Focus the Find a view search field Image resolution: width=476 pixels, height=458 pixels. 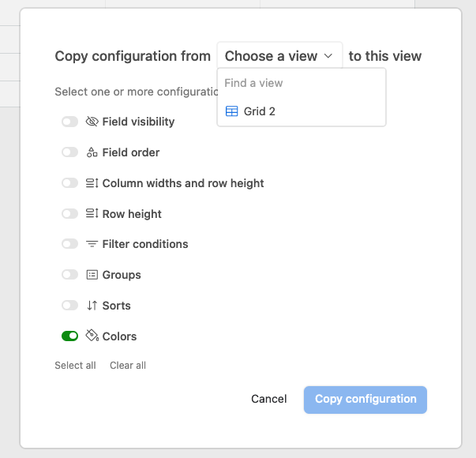[302, 83]
